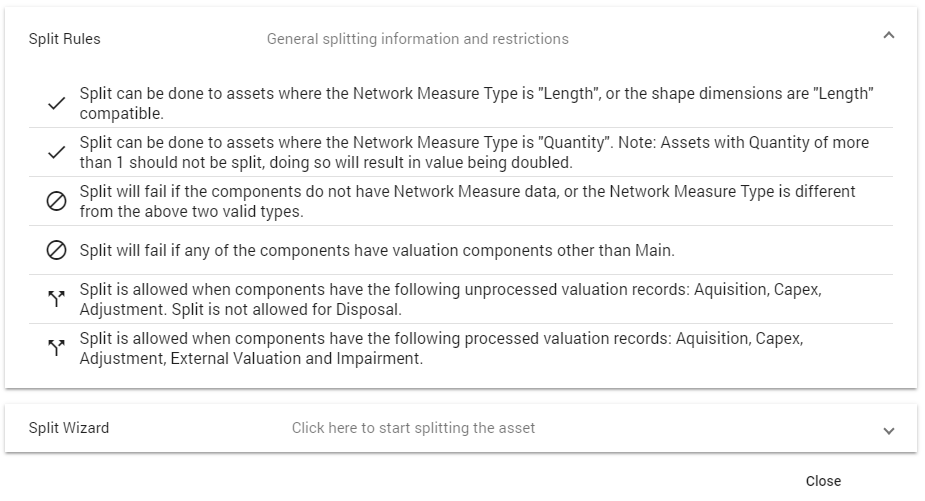
Task: Click checkmark icon beside Length rule
Action: tap(56, 103)
